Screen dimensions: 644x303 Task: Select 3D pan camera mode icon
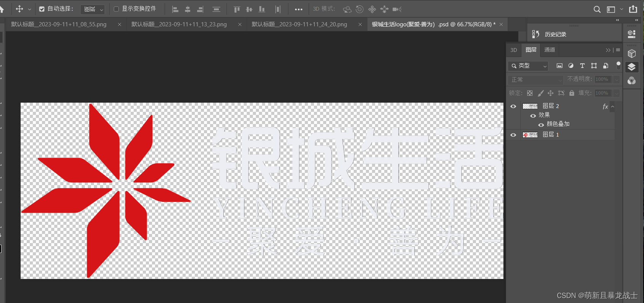pyautogui.click(x=372, y=9)
